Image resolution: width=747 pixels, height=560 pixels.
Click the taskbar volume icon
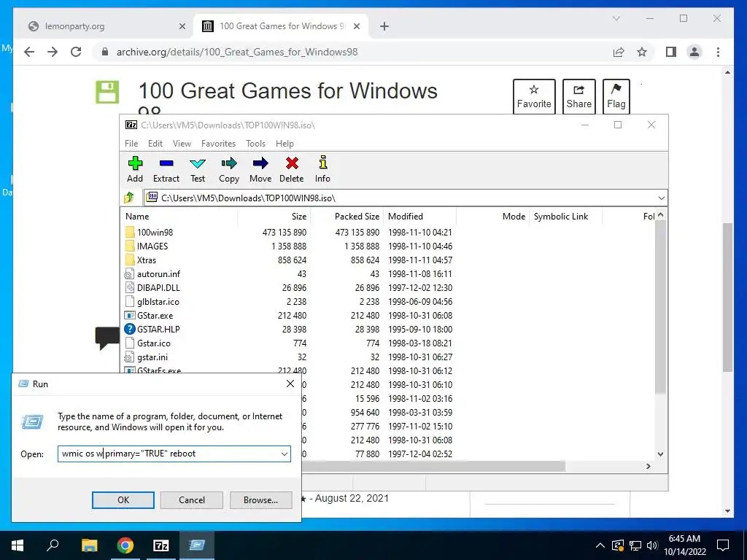coord(652,545)
